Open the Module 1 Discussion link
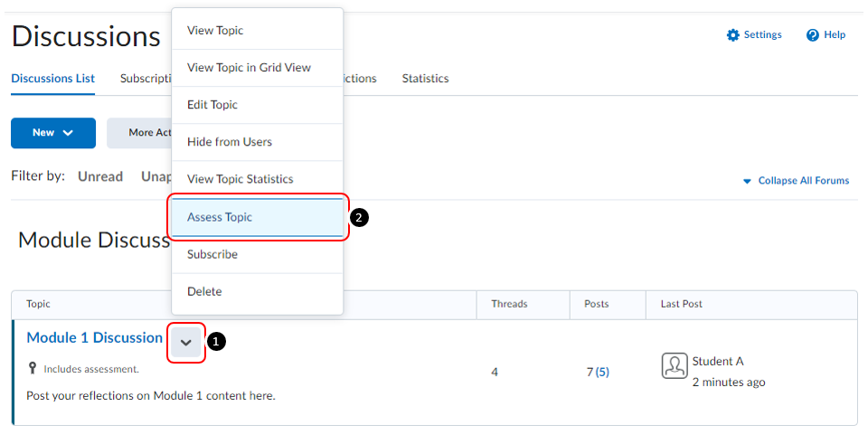 [95, 337]
